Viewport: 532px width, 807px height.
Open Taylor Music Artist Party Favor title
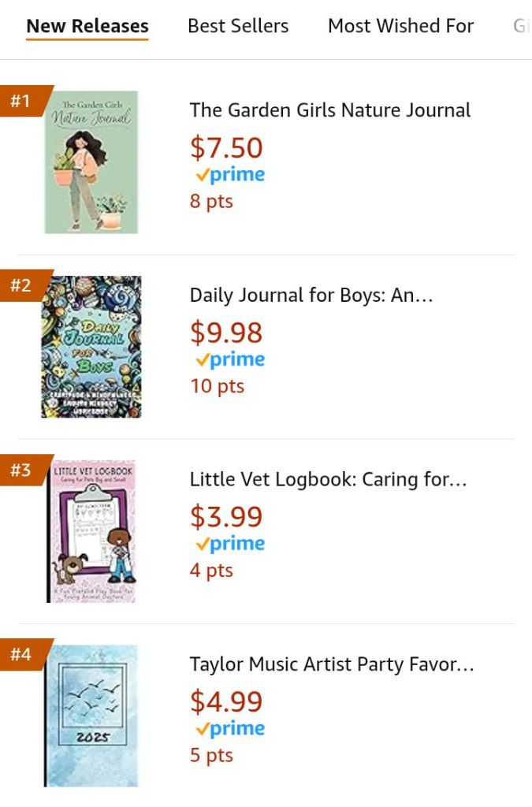pyautogui.click(x=332, y=664)
